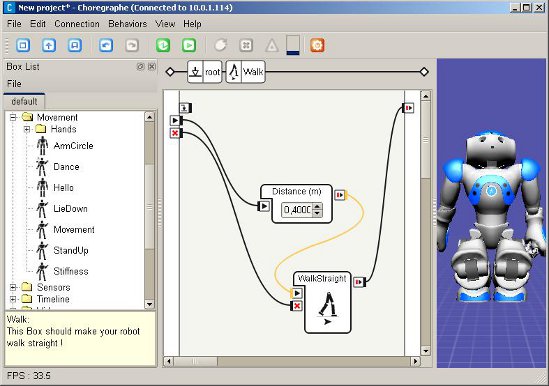
Task: Expand the Sensors folder
Action: point(13,287)
